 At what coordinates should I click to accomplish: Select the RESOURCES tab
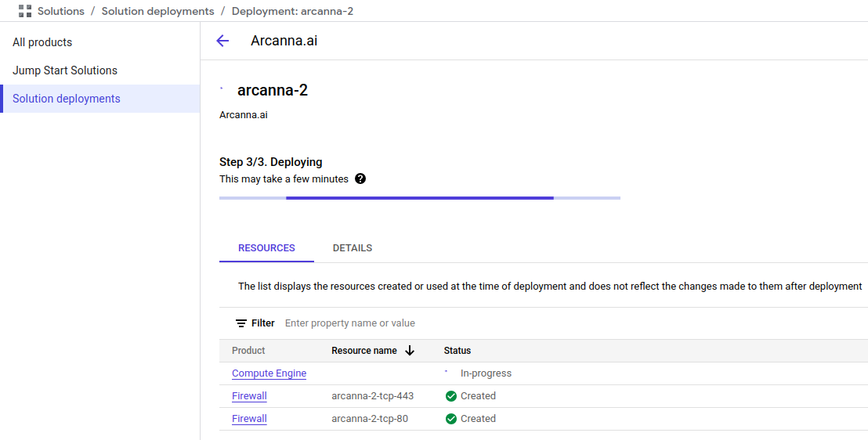[x=266, y=248]
